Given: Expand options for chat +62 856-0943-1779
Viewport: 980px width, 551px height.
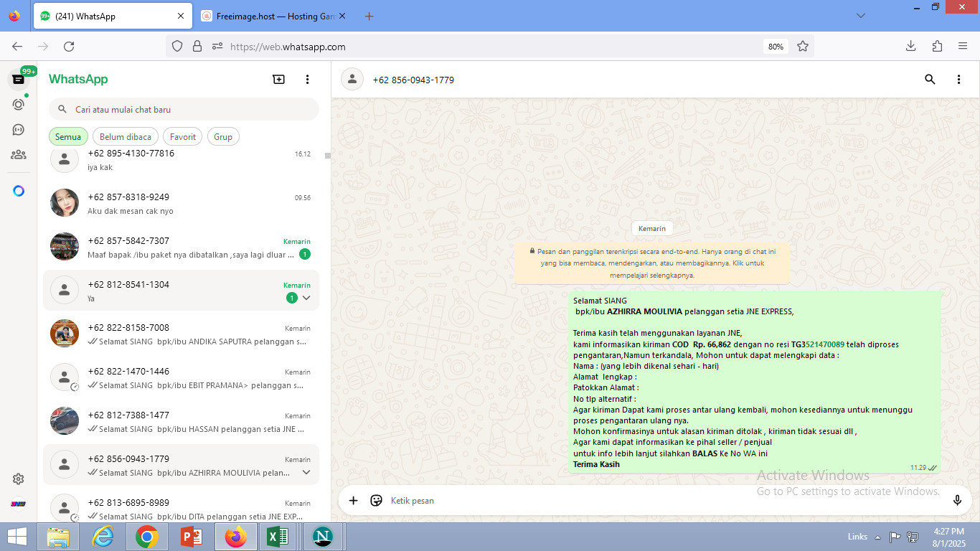Looking at the screenshot, I should point(306,472).
